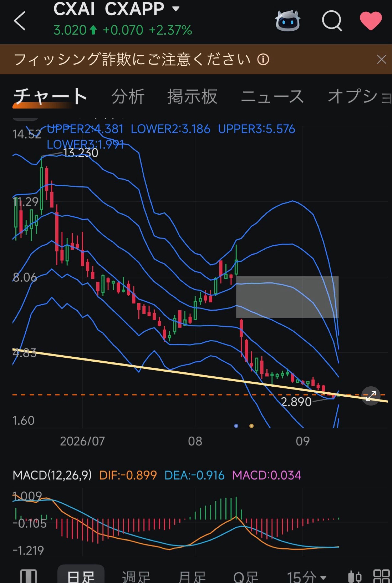Toggle the side panel icon beside 日足
The height and width of the screenshot is (583, 392).
pyautogui.click(x=28, y=577)
